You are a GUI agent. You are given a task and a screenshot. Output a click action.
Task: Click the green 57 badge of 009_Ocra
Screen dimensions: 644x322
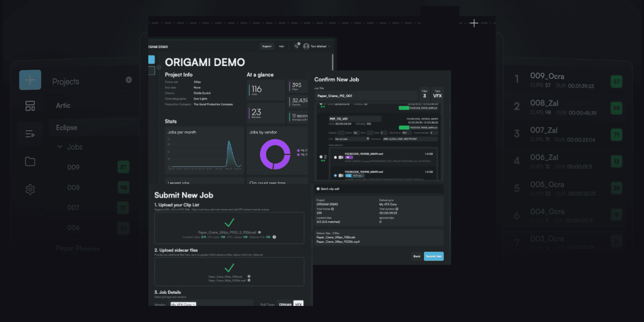[616, 81]
